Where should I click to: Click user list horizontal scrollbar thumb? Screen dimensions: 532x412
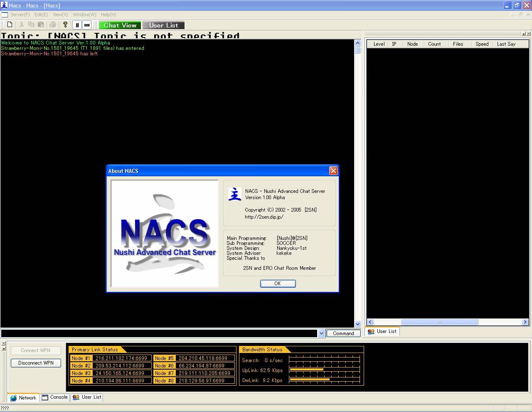pos(439,322)
